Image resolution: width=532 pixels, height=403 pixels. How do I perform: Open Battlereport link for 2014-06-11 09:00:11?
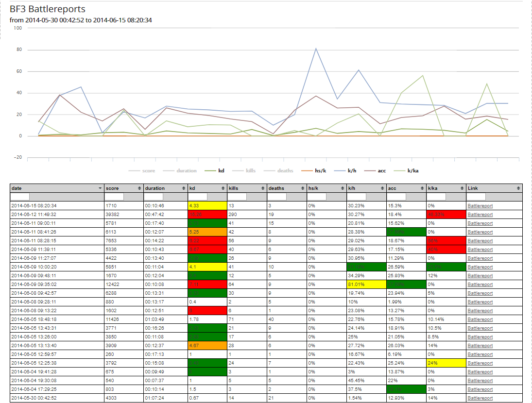coord(480,223)
